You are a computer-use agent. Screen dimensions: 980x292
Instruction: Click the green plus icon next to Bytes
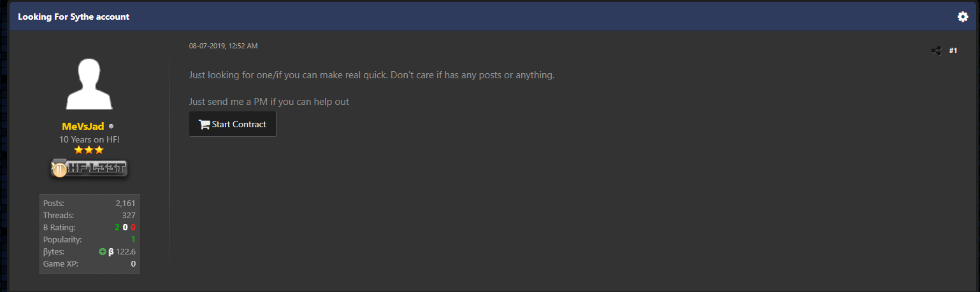[103, 252]
